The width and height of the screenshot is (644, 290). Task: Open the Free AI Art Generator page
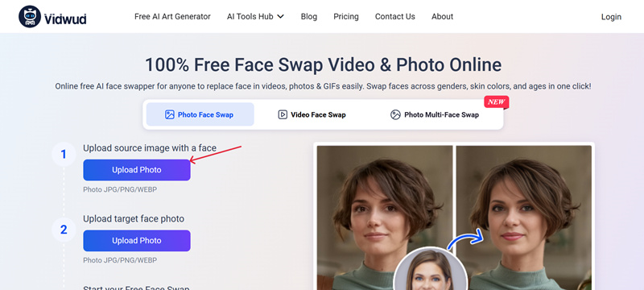pyautogui.click(x=172, y=17)
